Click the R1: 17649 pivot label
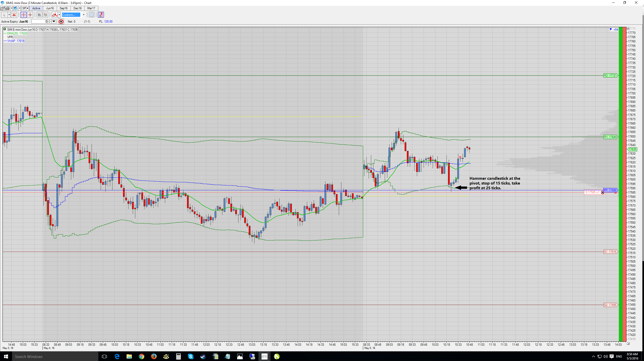The height and width of the screenshot is (361, 644). pos(610,137)
